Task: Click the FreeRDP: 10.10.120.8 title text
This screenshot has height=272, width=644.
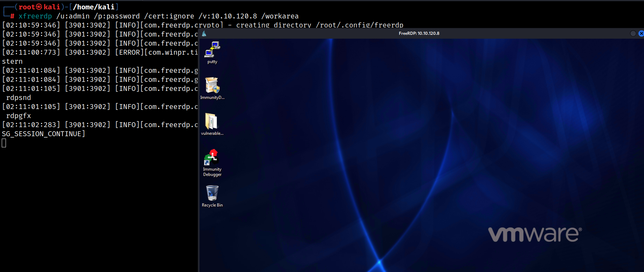Action: [x=419, y=33]
